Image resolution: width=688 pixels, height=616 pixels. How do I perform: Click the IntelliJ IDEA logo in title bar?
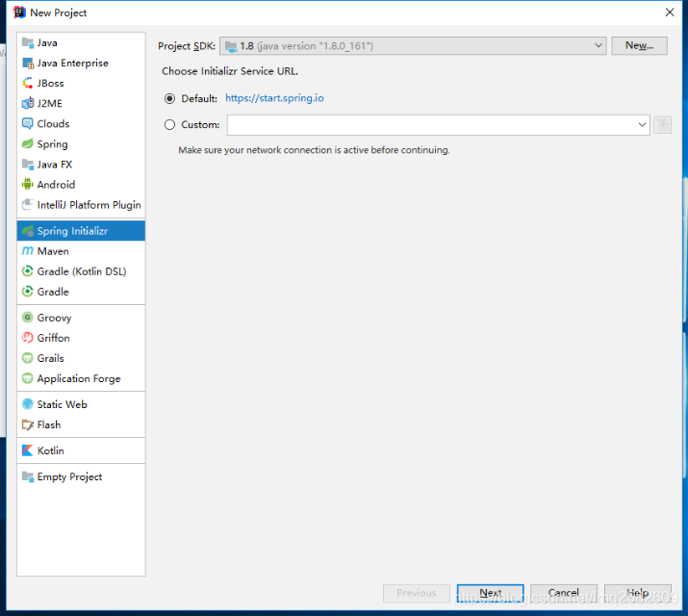pos(19,13)
